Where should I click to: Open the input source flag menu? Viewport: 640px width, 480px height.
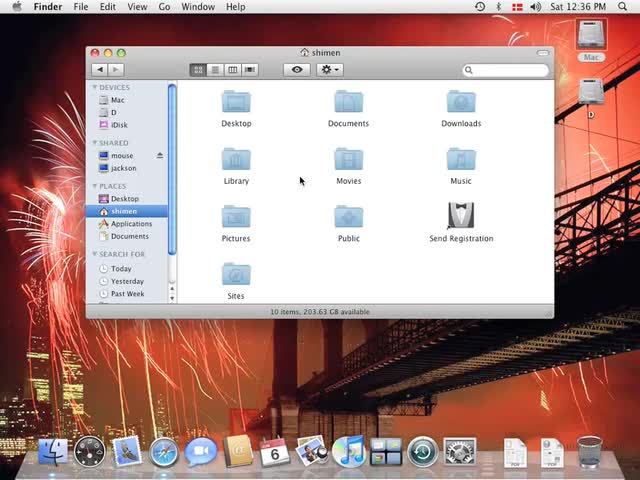click(517, 7)
